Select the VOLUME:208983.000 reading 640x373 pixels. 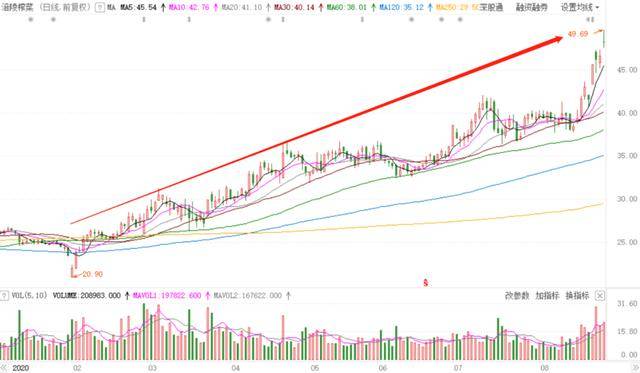tap(87, 295)
